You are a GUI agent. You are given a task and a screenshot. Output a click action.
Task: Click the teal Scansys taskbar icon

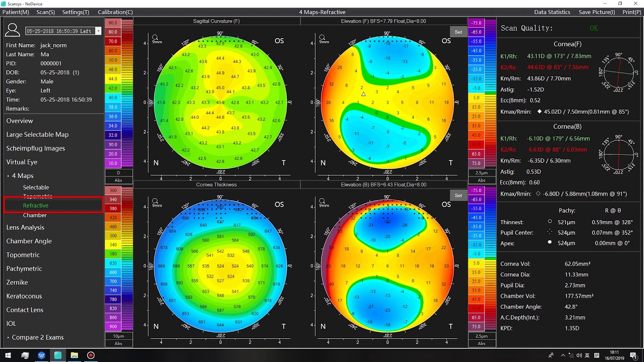(58, 355)
